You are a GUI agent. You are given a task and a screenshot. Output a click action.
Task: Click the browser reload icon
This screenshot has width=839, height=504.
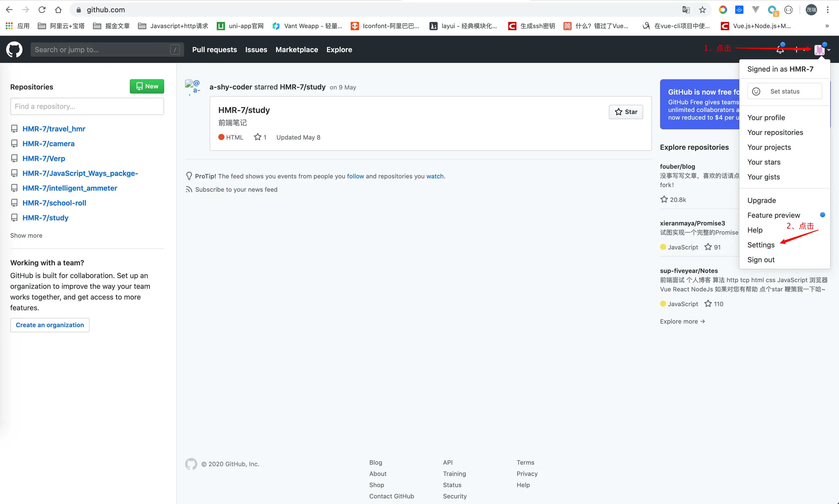[x=42, y=10]
